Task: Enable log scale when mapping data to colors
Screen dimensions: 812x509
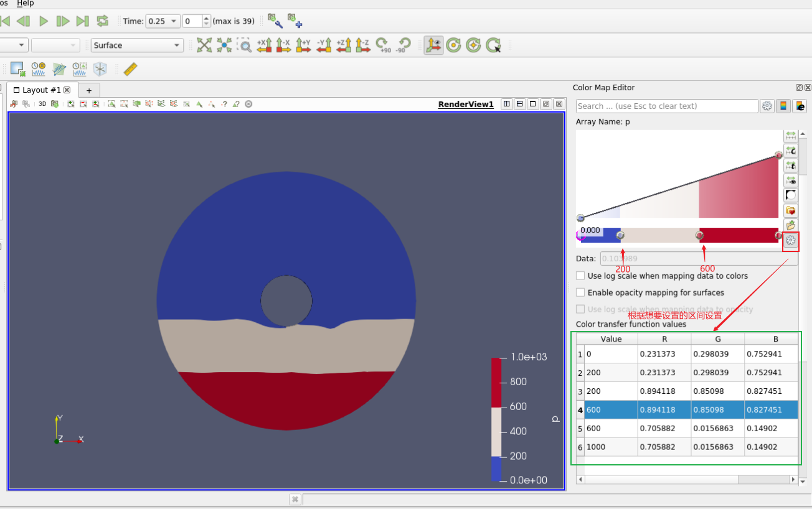Action: pyautogui.click(x=580, y=276)
